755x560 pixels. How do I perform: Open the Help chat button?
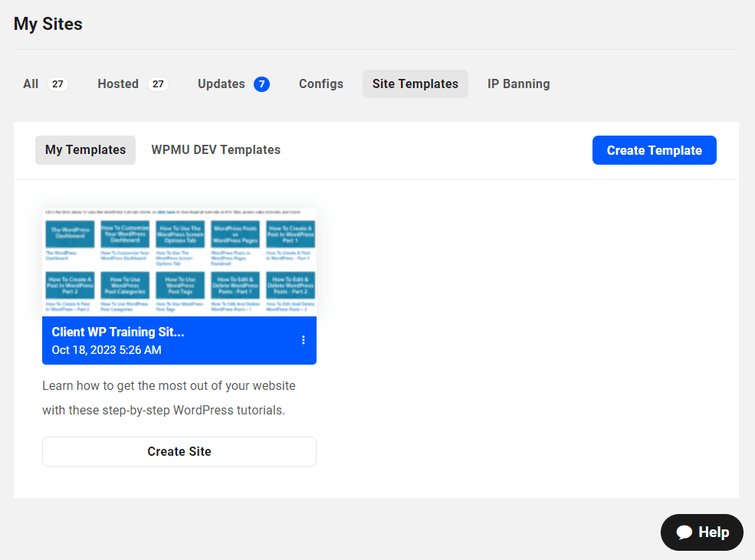coord(702,532)
